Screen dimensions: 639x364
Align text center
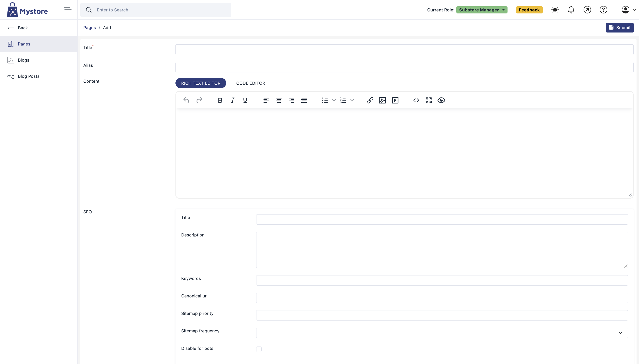coord(279,100)
